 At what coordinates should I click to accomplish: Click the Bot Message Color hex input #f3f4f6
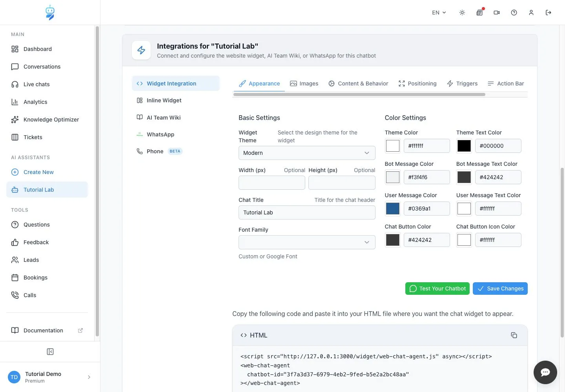[x=427, y=177]
